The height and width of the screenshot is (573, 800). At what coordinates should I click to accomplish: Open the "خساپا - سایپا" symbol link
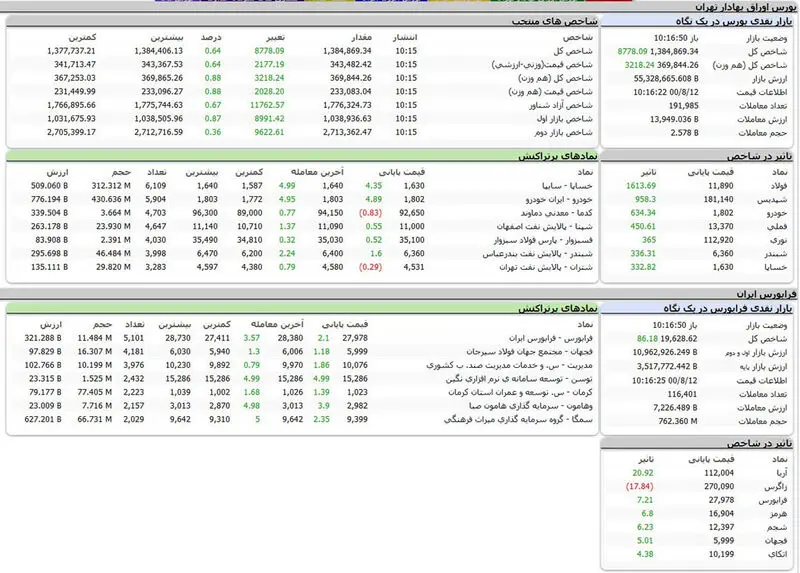tap(567, 186)
